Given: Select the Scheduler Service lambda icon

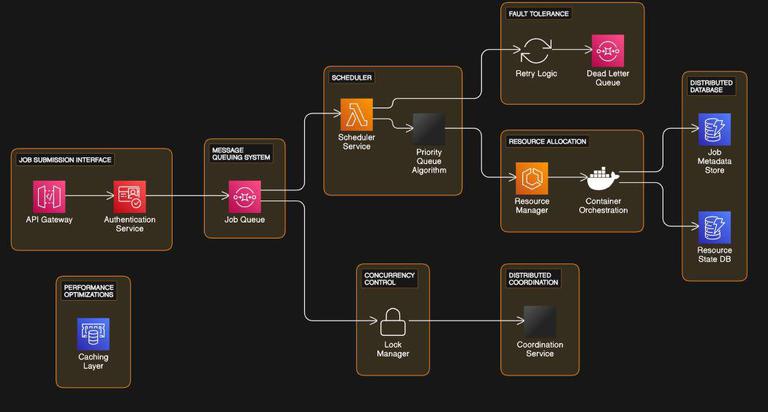Looking at the screenshot, I should coord(357,115).
